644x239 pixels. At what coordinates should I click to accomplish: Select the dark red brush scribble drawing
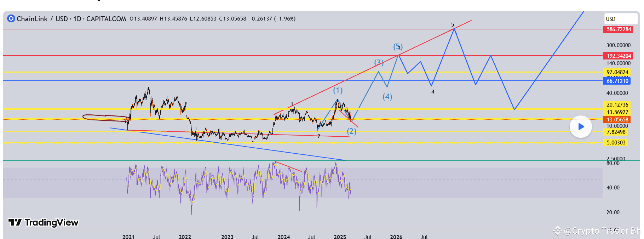click(x=106, y=118)
